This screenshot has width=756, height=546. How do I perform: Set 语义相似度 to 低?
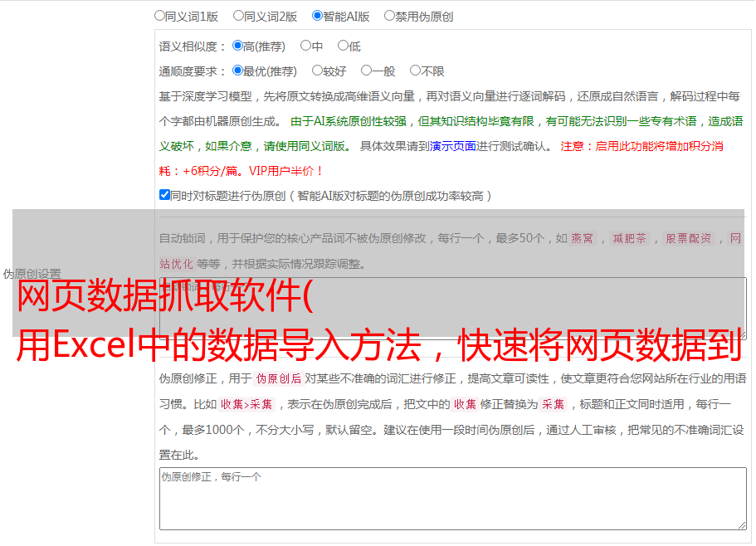point(343,46)
